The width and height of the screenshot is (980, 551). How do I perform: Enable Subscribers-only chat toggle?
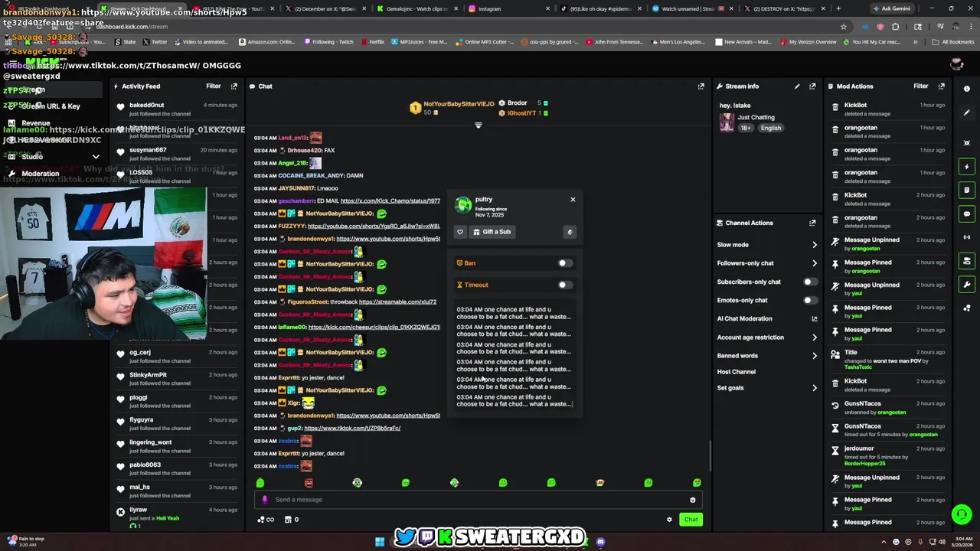(810, 282)
